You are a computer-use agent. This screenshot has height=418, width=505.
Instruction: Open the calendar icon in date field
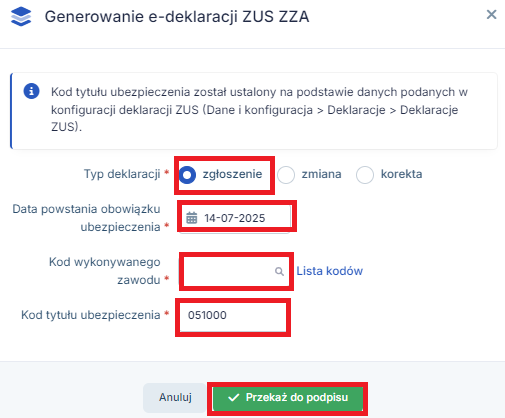[x=192, y=218]
